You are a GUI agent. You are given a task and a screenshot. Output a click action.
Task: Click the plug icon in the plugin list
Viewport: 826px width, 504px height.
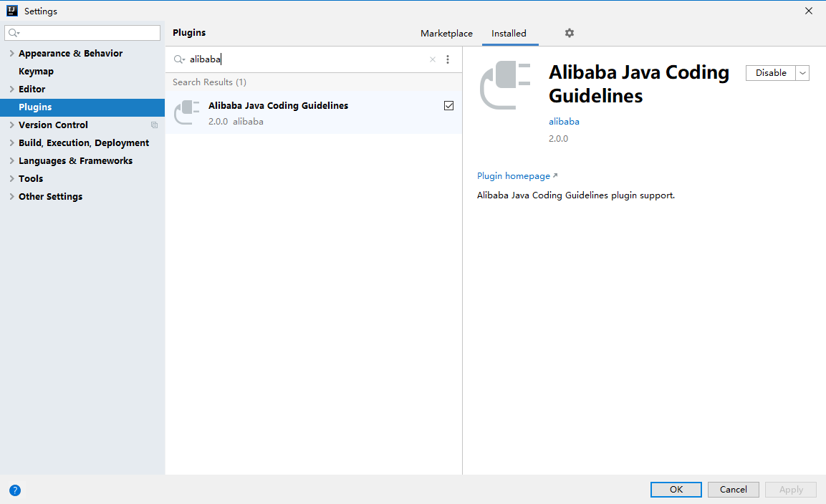tap(186, 112)
